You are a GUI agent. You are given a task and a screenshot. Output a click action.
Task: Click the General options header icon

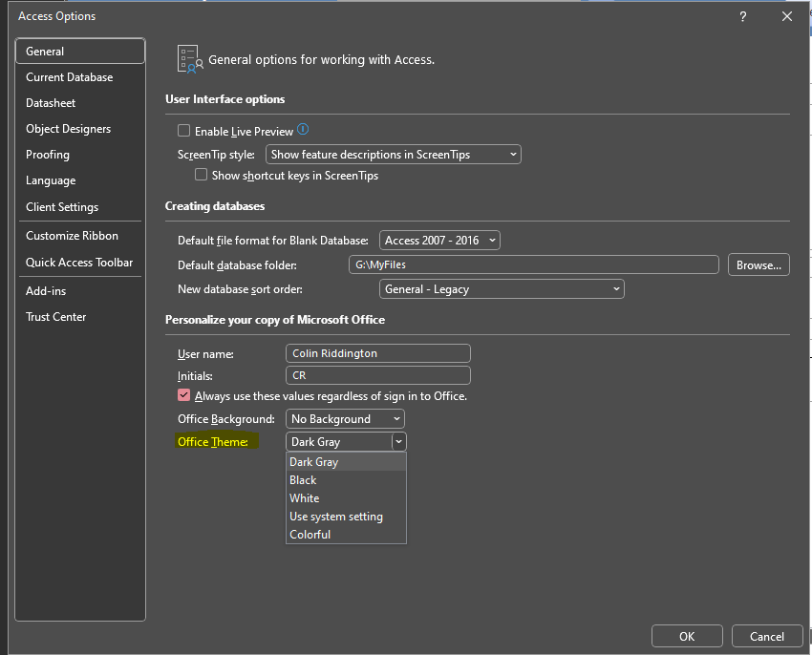[x=189, y=59]
